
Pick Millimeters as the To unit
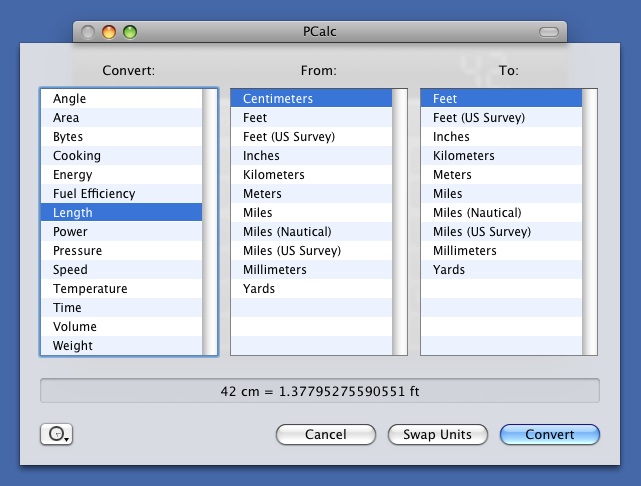463,251
